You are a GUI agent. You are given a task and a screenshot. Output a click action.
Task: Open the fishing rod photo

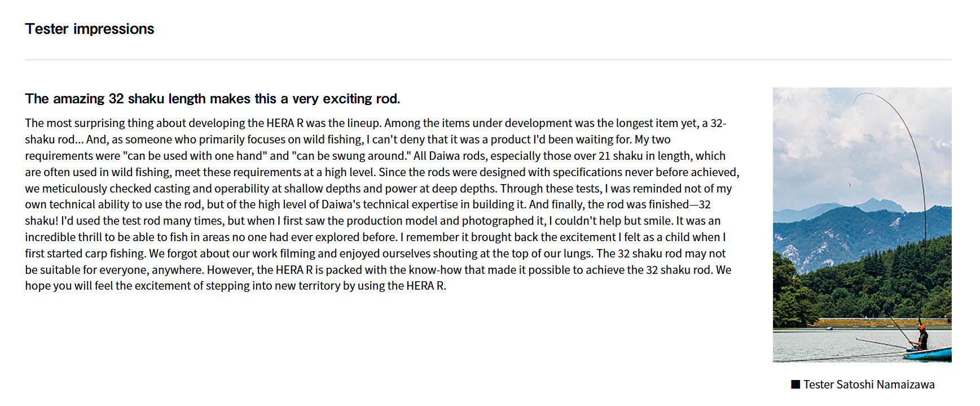pyautogui.click(x=862, y=225)
